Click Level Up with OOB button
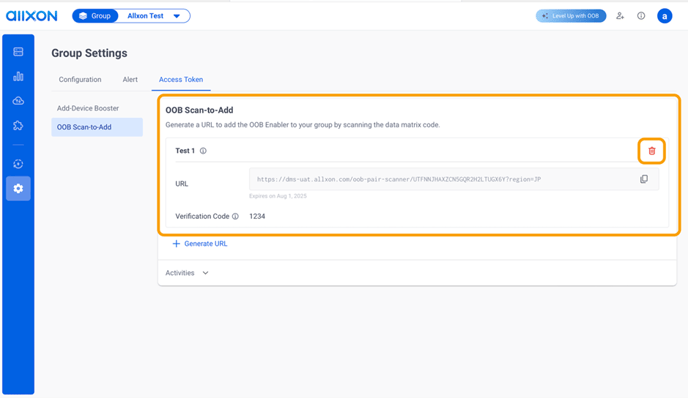This screenshot has width=688, height=398. (571, 16)
